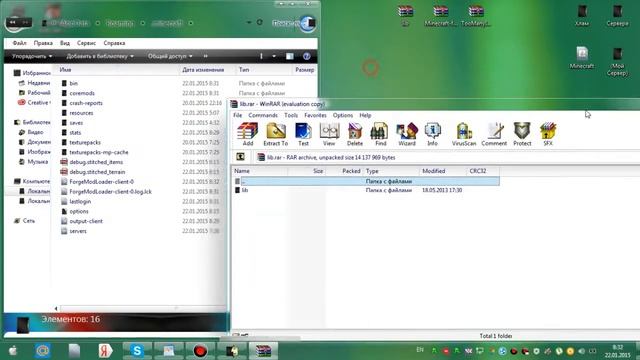Screen dimensions: 640x360
Task: Click the Protect icon in WinRAR
Action: click(x=522, y=134)
